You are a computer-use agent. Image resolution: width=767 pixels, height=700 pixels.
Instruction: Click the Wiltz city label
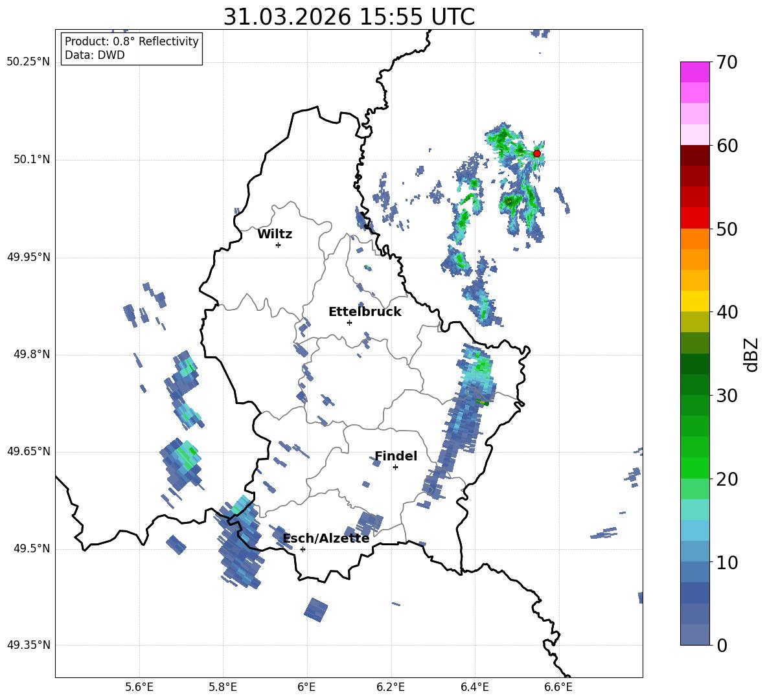coord(275,234)
